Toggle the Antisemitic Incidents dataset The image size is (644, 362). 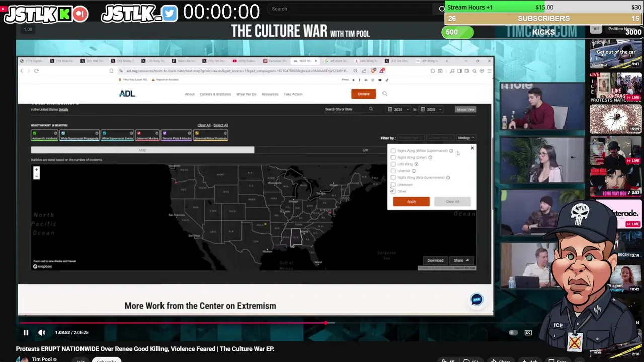click(x=45, y=136)
